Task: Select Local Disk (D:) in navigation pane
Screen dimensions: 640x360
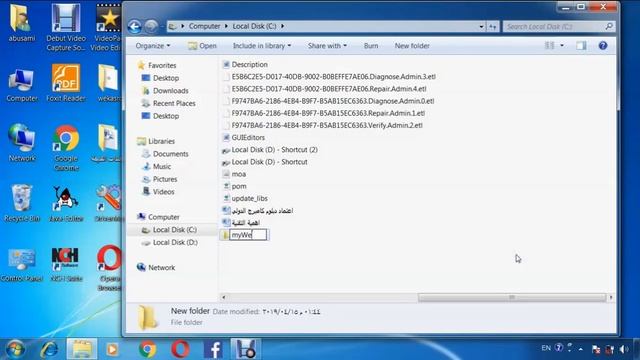Action: [x=175, y=242]
